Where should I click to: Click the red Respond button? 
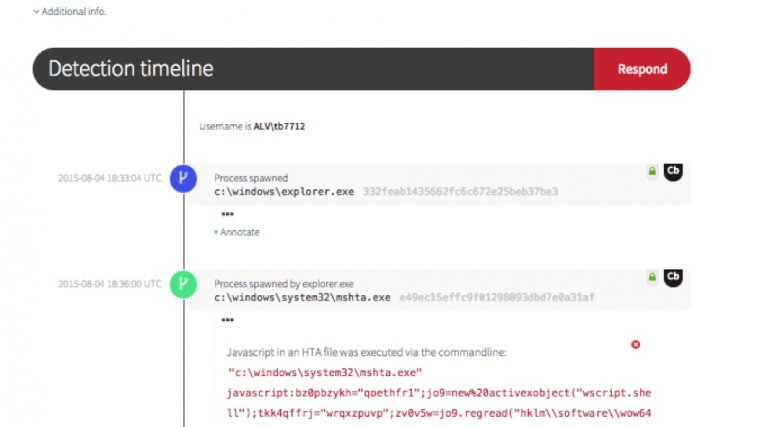641,69
